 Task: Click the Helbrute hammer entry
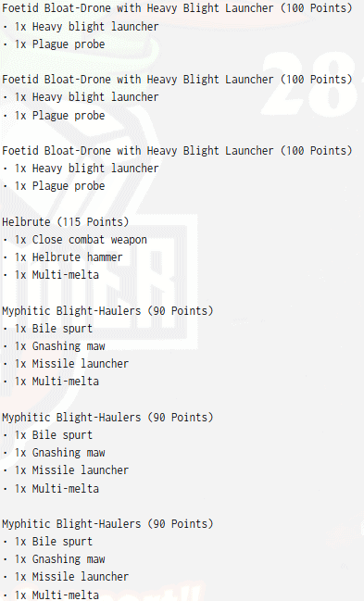[63, 257]
